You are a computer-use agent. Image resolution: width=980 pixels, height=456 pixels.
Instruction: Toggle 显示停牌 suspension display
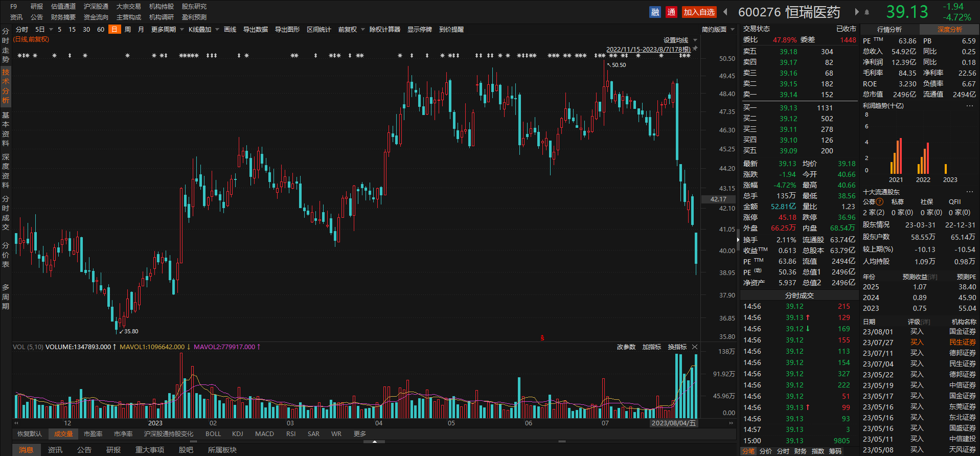tap(420, 30)
